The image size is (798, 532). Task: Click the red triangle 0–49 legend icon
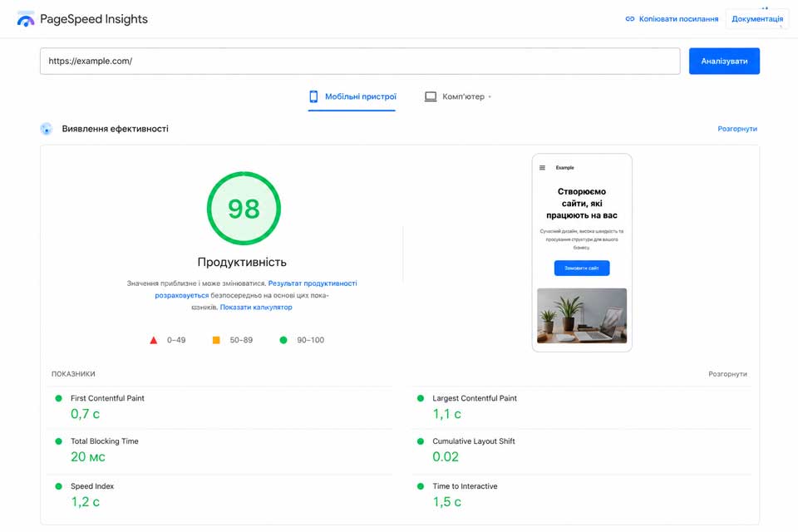(x=154, y=340)
